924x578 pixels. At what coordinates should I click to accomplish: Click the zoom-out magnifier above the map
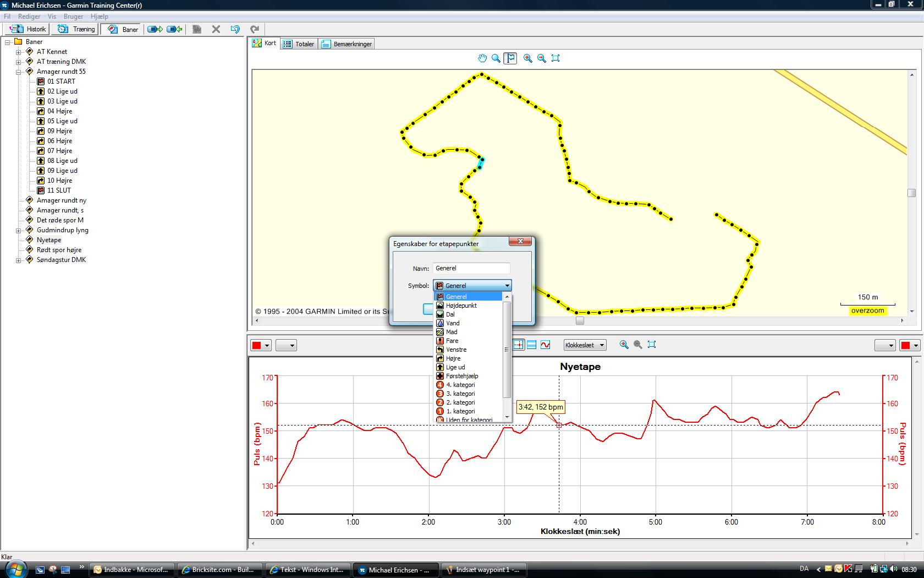click(x=542, y=58)
